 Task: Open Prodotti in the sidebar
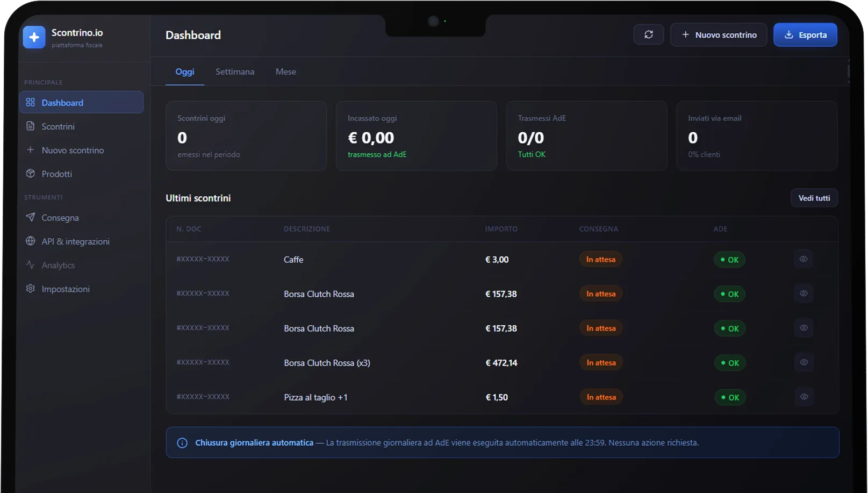82,174
